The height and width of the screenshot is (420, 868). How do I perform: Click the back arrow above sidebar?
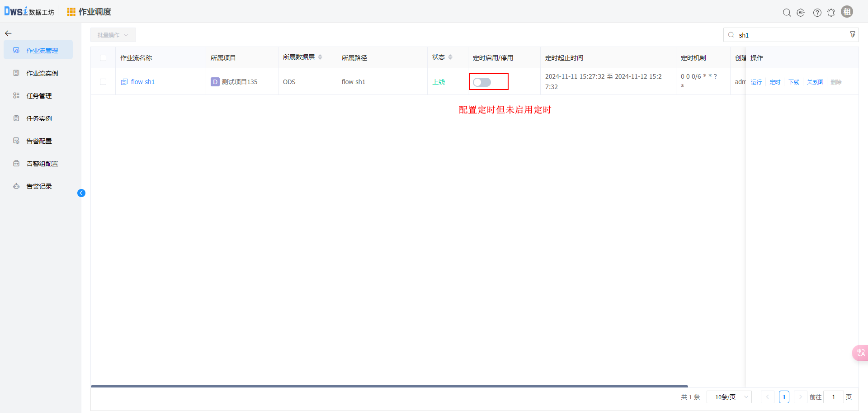(x=8, y=33)
